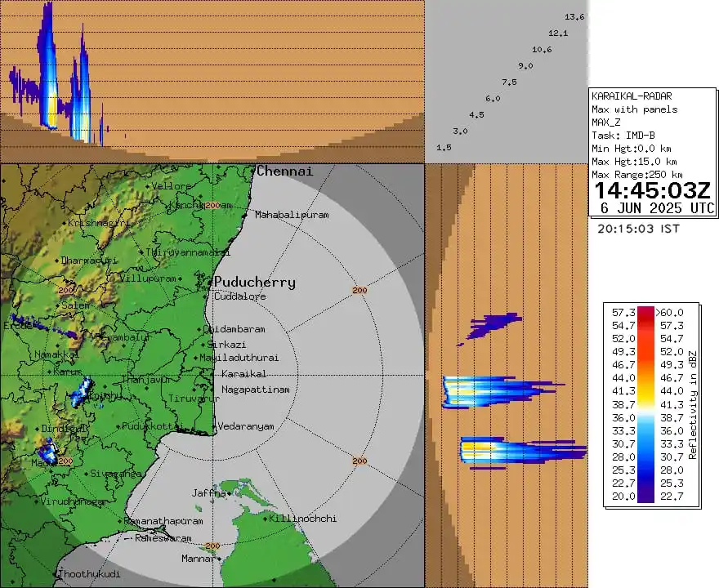Select the 20.0 legend value
The image size is (719, 588).
623,497
